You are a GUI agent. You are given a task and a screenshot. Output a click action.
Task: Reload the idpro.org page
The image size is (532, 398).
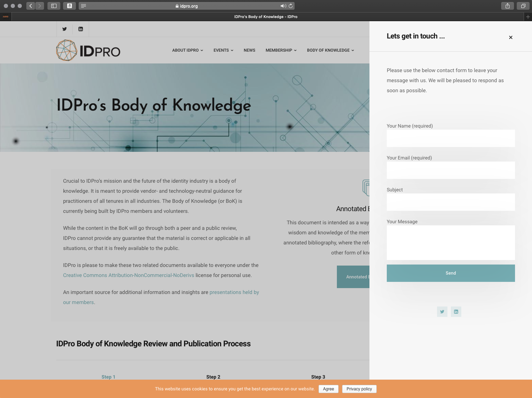click(290, 6)
